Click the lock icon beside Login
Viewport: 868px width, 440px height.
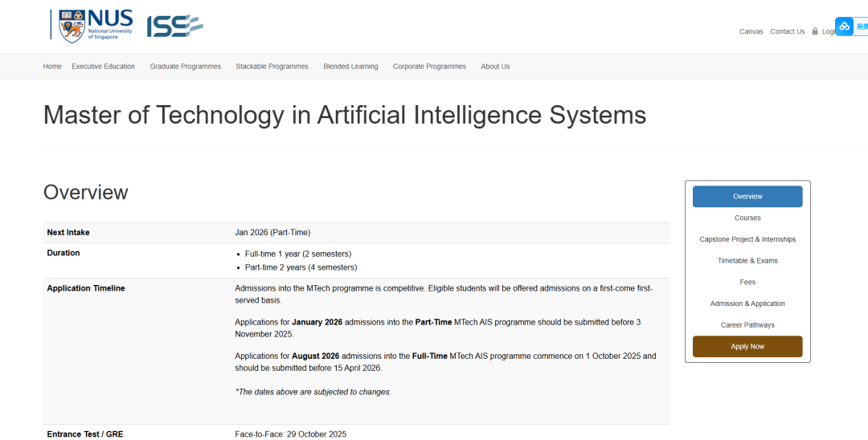(815, 31)
